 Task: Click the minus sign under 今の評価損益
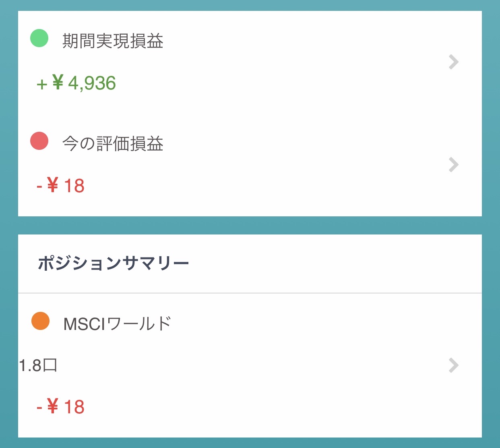(x=39, y=187)
